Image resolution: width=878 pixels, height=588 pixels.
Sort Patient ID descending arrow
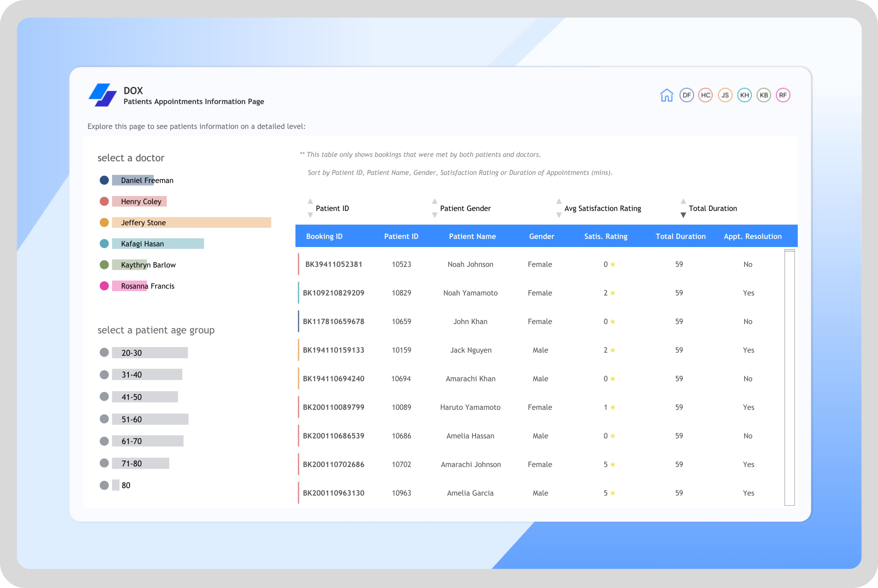(310, 215)
